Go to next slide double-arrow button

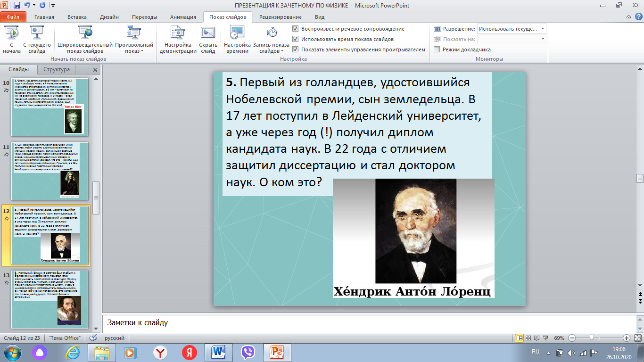[640, 301]
